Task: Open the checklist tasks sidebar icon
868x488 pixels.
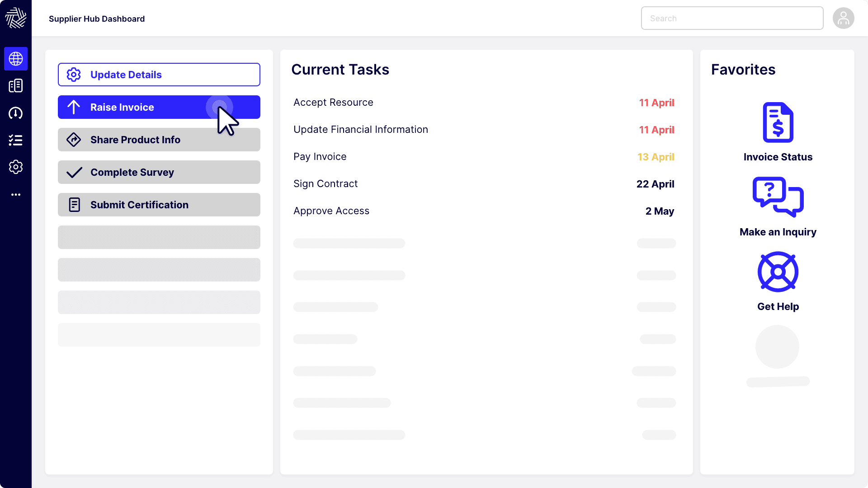Action: (x=16, y=140)
